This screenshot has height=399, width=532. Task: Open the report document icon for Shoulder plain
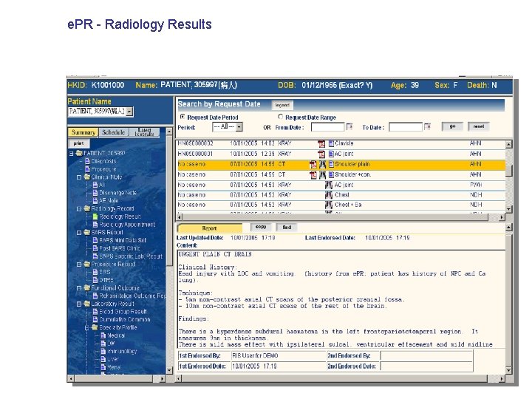[331, 165]
